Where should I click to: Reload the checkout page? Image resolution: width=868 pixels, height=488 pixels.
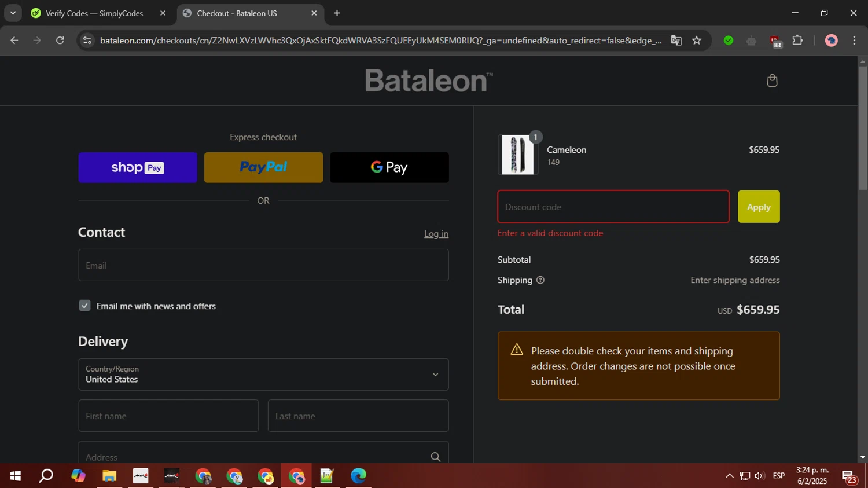click(60, 41)
